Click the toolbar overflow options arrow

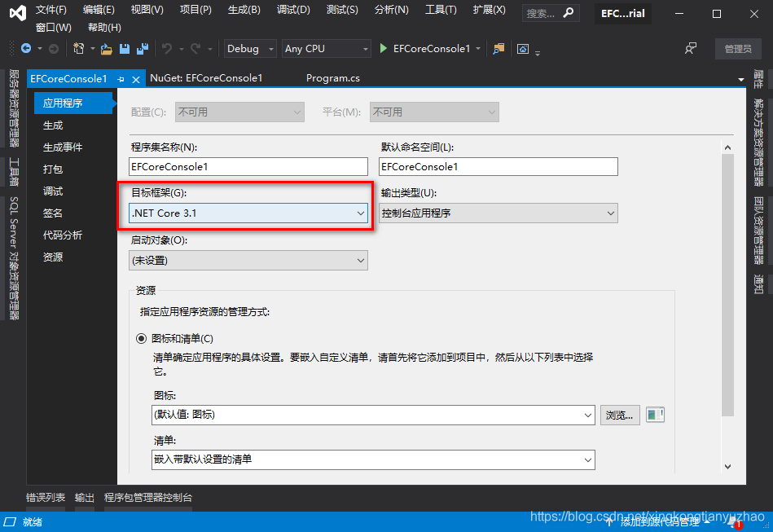point(538,52)
